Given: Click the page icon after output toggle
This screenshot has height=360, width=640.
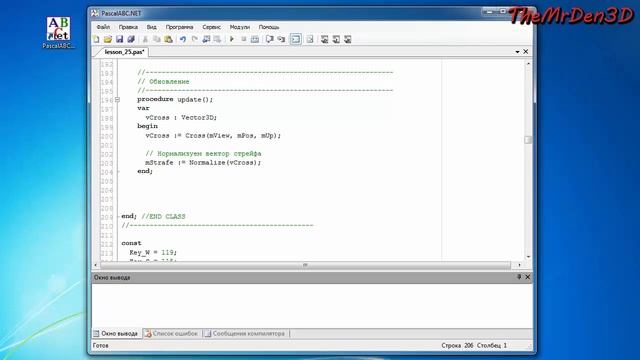Looking at the screenshot, I should click(x=310, y=39).
